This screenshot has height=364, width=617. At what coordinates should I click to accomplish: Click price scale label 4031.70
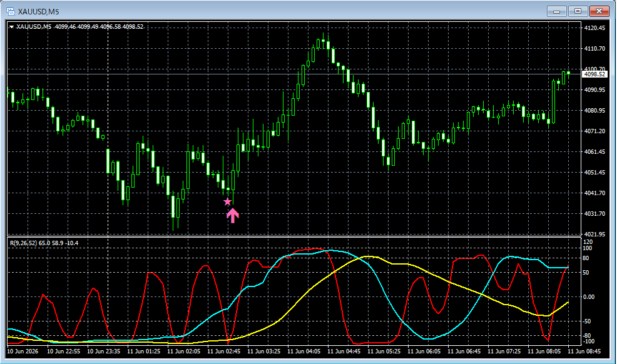click(x=594, y=214)
